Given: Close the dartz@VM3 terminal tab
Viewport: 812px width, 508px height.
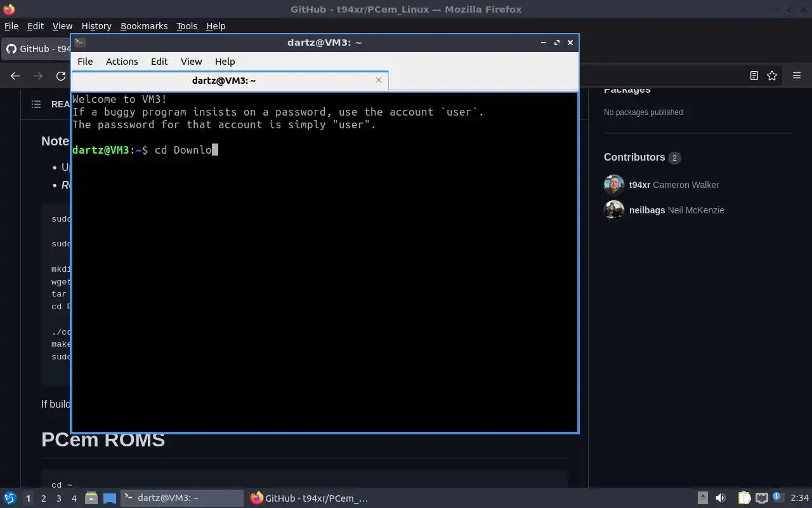Looking at the screenshot, I should (379, 80).
